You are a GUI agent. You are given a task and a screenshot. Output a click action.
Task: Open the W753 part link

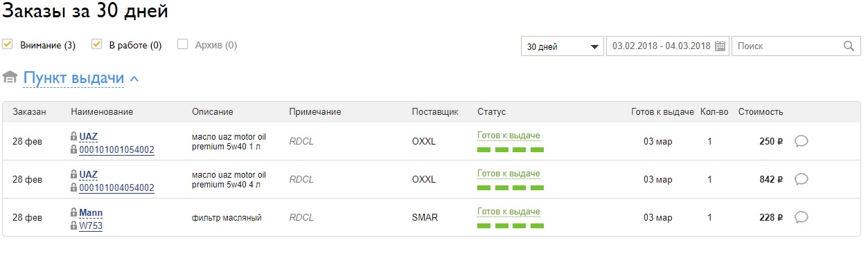point(91,225)
